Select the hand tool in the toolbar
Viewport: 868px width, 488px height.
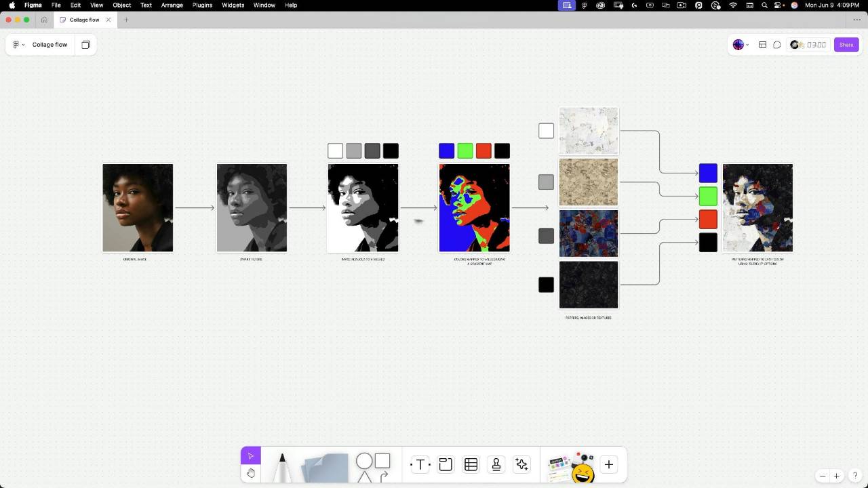coord(251,473)
